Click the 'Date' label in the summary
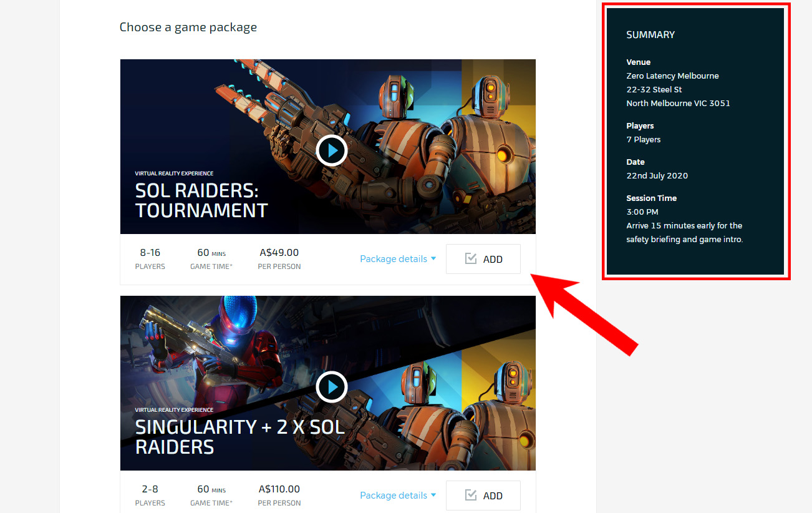Viewport: 812px width, 513px height. (x=636, y=162)
